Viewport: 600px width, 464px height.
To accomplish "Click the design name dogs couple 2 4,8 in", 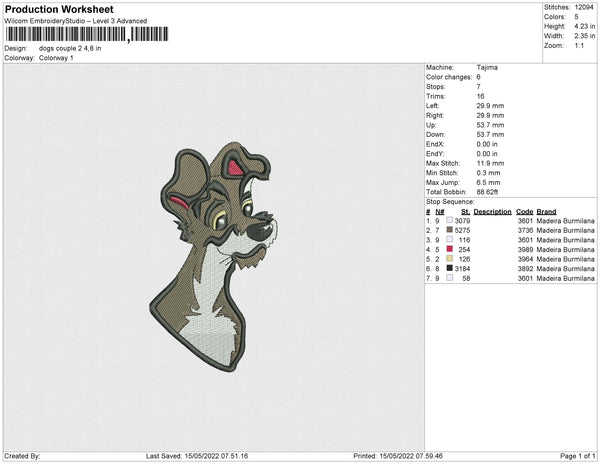I will point(70,48).
